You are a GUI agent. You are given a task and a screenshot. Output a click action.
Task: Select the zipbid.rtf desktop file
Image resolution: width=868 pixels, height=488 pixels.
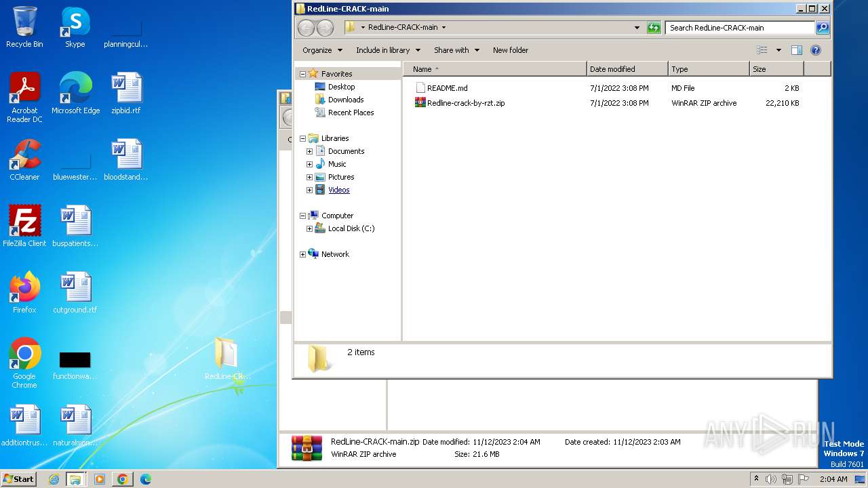click(126, 94)
